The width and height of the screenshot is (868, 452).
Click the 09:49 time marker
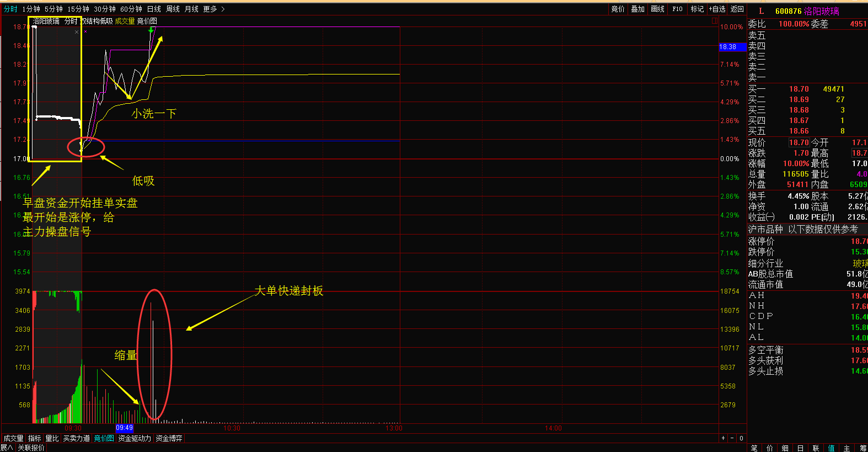[124, 428]
